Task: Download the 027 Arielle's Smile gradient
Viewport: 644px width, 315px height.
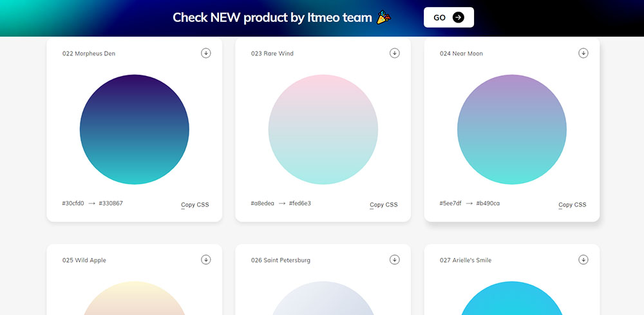Action: pos(583,260)
